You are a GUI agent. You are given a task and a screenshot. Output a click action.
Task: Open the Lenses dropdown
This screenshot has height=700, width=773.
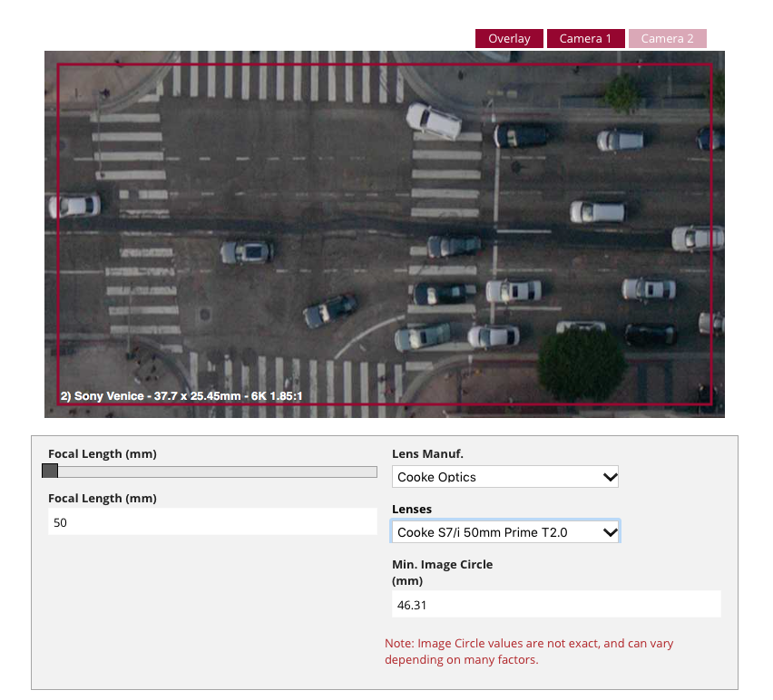[x=504, y=531]
